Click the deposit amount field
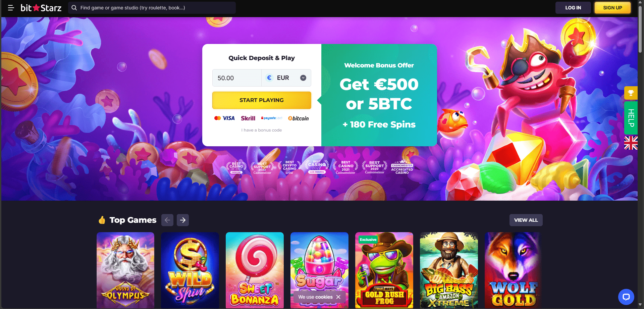 point(237,78)
